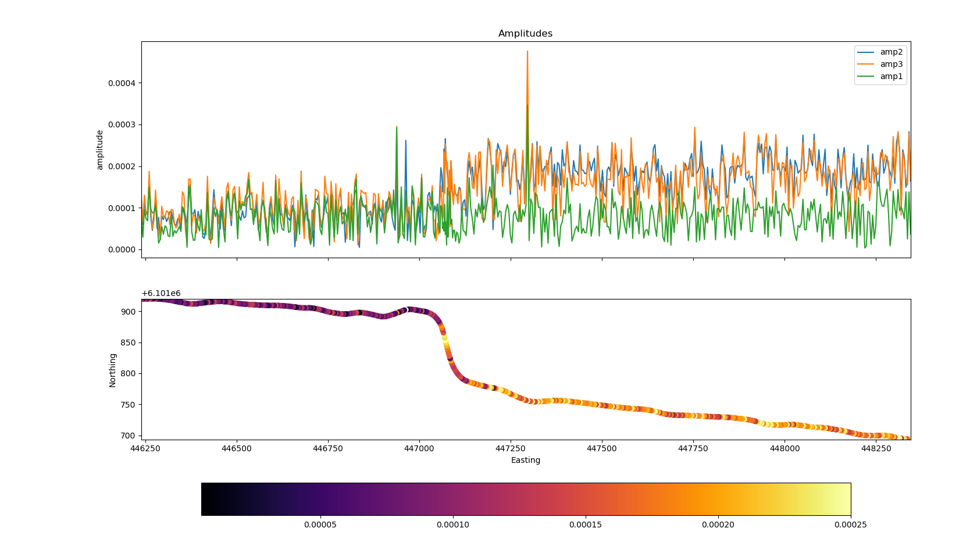977x560 pixels.
Task: Click the 446500 Easting tick label
Action: (x=237, y=449)
